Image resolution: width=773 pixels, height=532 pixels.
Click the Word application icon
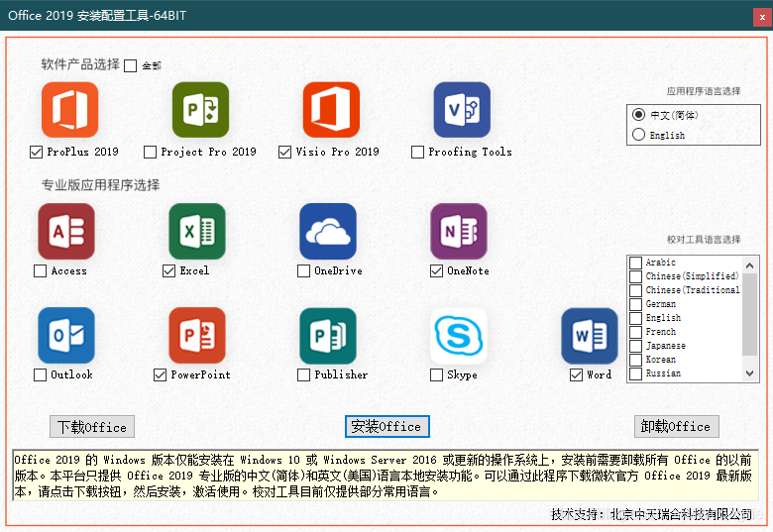coord(590,336)
